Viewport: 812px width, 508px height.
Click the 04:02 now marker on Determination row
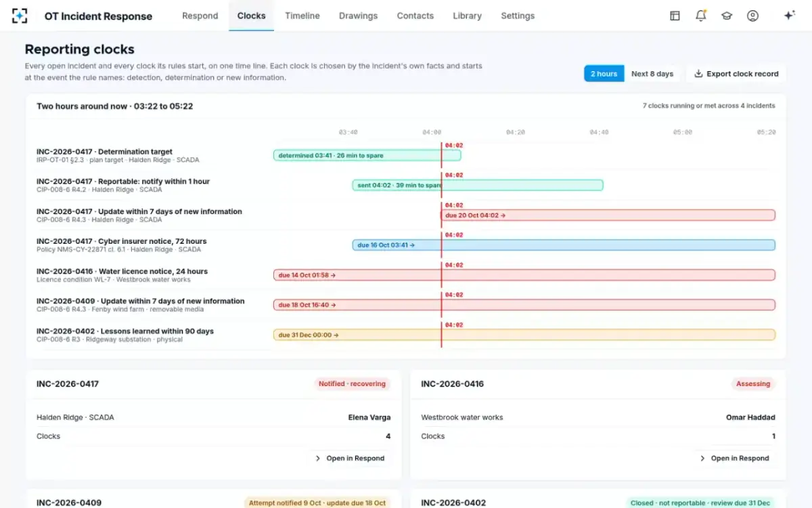click(x=454, y=145)
